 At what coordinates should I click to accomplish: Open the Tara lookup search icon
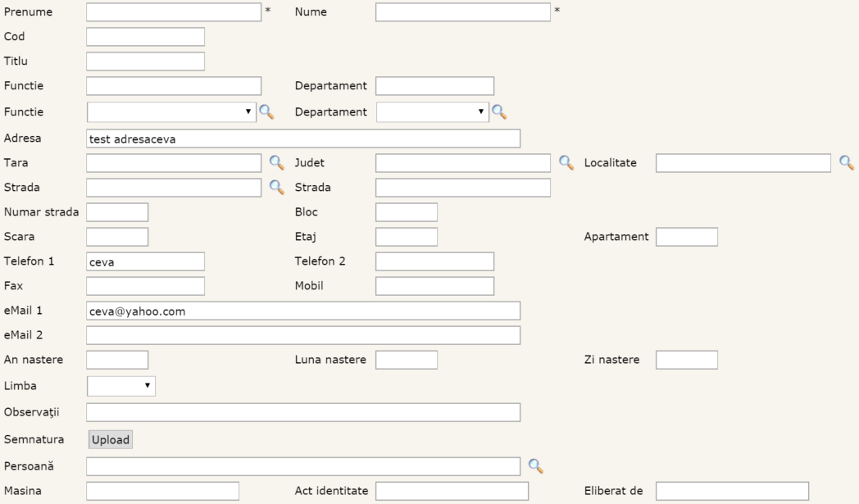[276, 163]
